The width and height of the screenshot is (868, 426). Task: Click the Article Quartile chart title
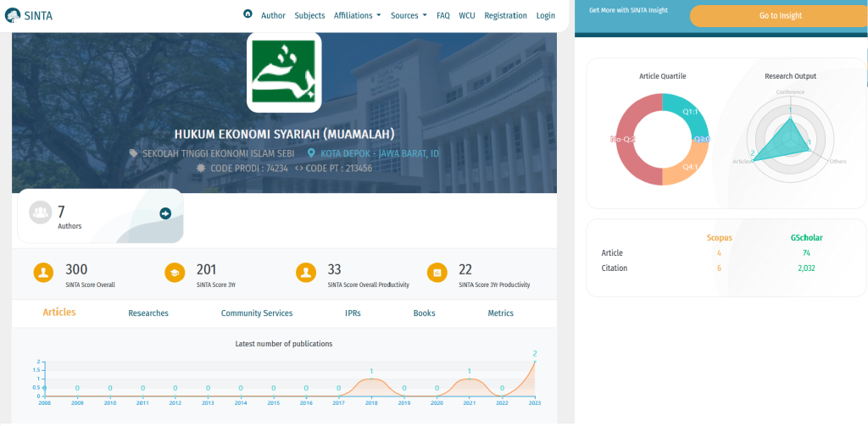[662, 76]
